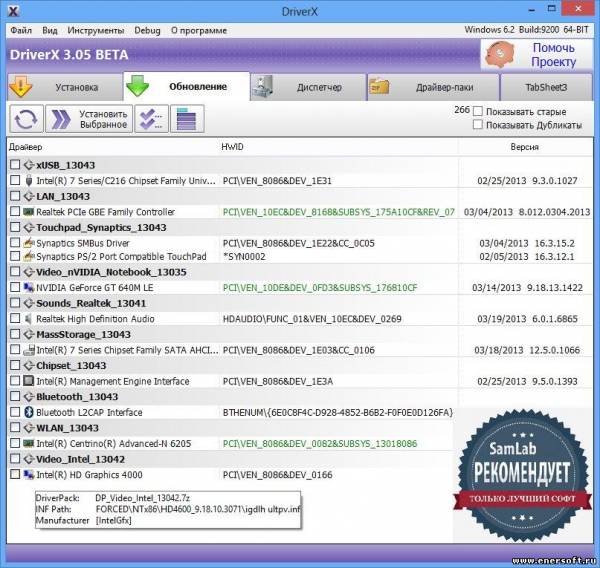Tick the checkbox for Synaptics SMBus Driver
Viewport: 600px width, 568px height.
[x=15, y=243]
